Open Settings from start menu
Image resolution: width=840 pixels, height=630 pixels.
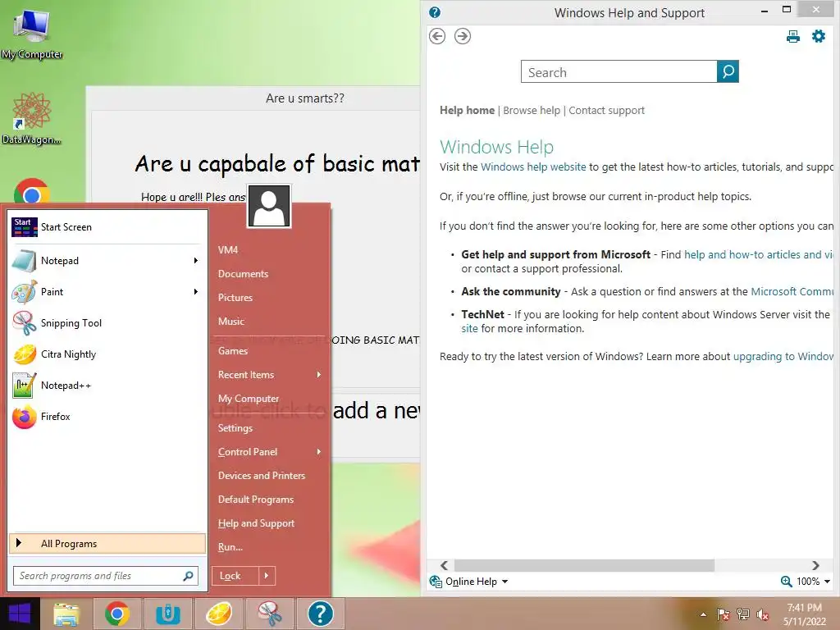pos(235,428)
